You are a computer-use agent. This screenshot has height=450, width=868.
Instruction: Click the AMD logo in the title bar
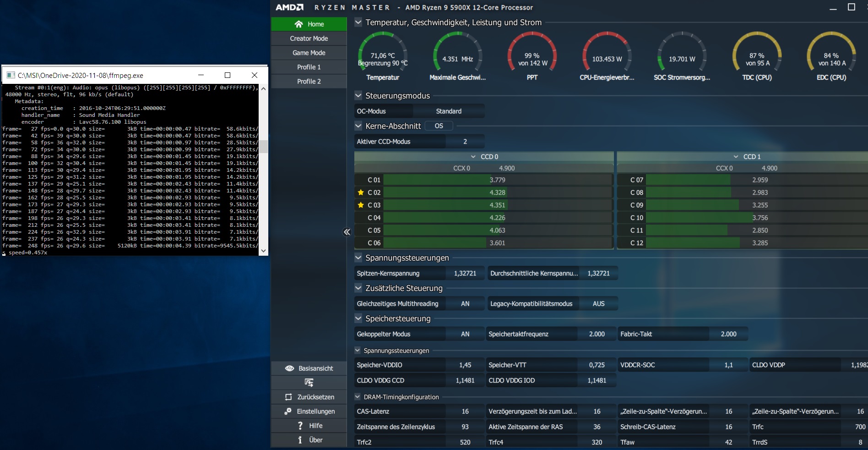click(289, 7)
